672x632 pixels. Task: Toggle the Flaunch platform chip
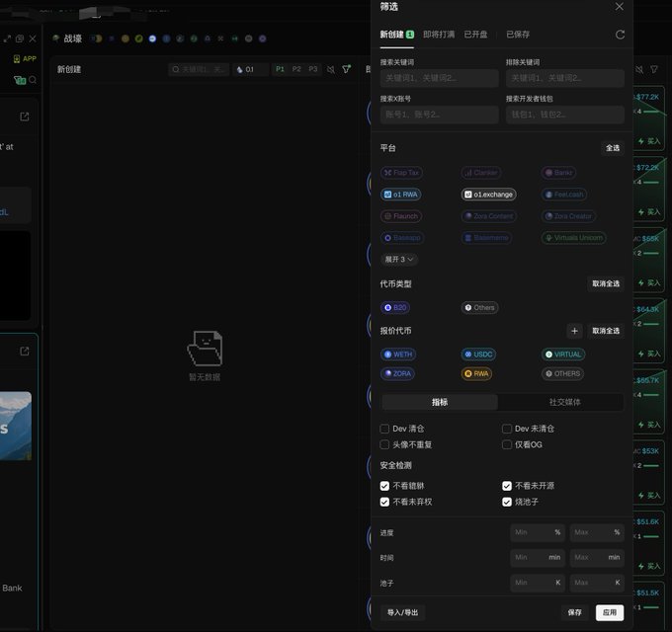401,216
